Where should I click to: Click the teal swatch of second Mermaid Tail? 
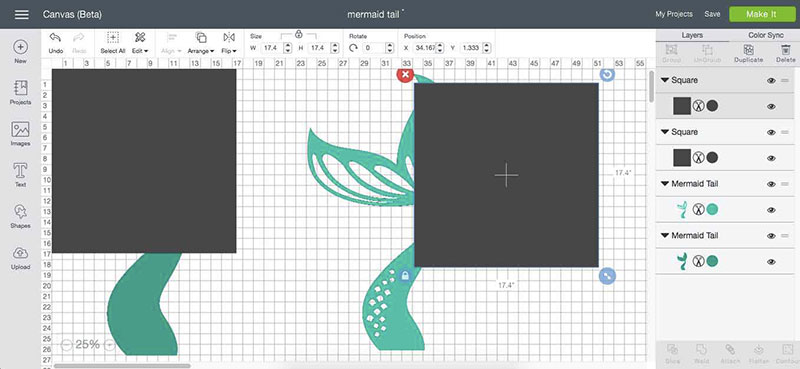click(712, 261)
